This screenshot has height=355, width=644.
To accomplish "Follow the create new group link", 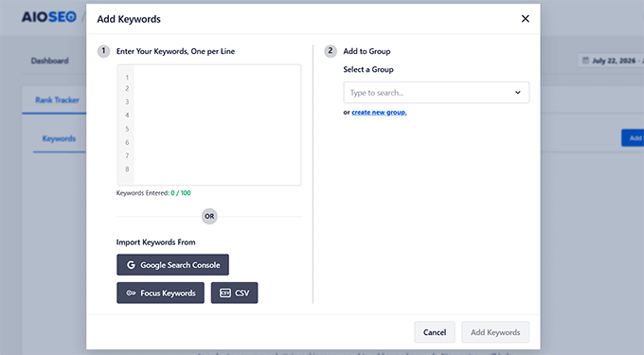I will tap(379, 112).
